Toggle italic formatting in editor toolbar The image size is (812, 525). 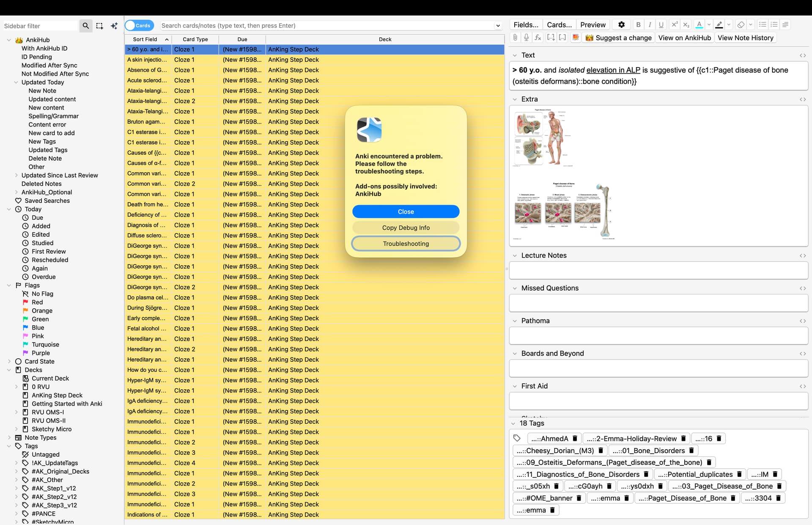(650, 25)
